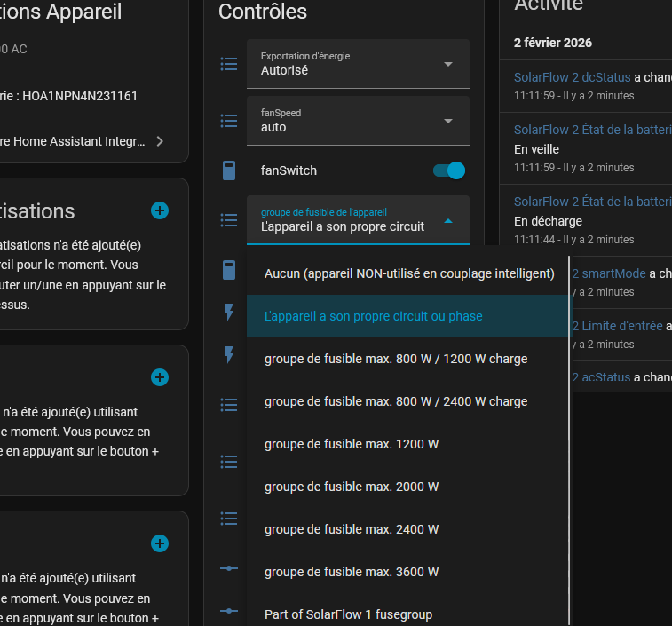This screenshot has height=626, width=672.
Task: Click list icon beside groupe de fusible field
Action: pyautogui.click(x=229, y=220)
